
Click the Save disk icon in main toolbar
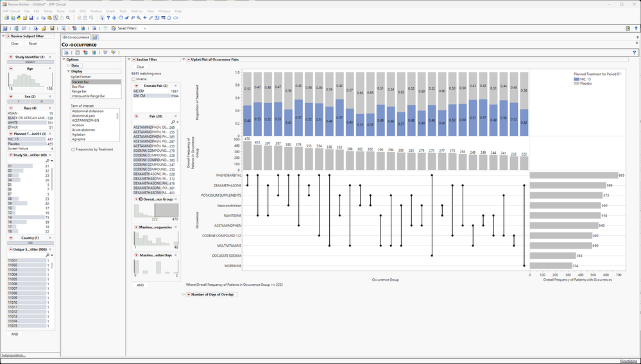tap(31, 18)
